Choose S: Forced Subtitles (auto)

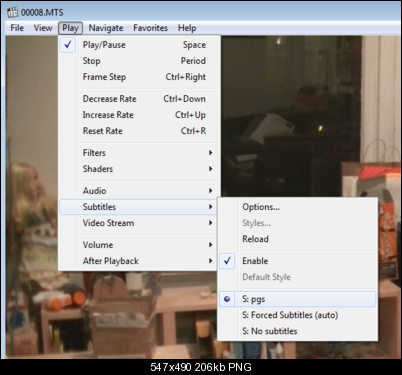point(298,315)
